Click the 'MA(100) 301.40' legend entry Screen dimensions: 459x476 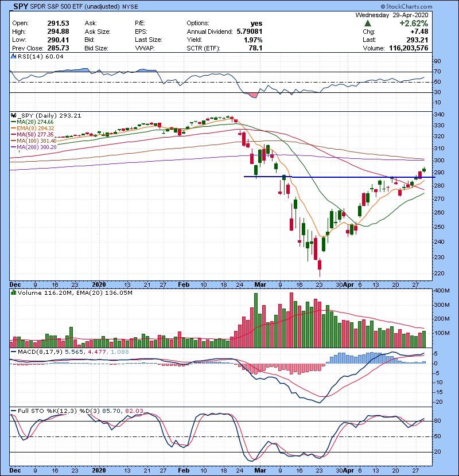point(37,141)
